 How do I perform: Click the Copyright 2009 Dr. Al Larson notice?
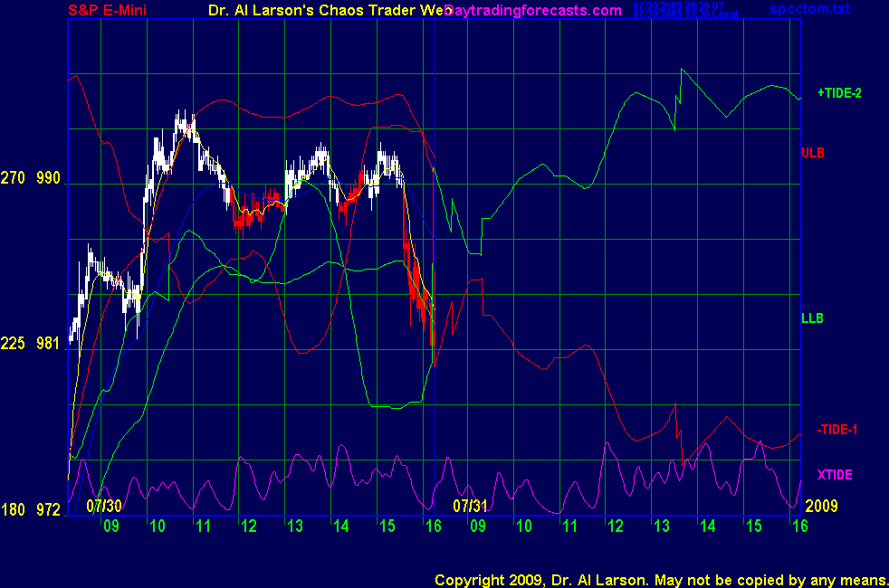tap(662, 580)
